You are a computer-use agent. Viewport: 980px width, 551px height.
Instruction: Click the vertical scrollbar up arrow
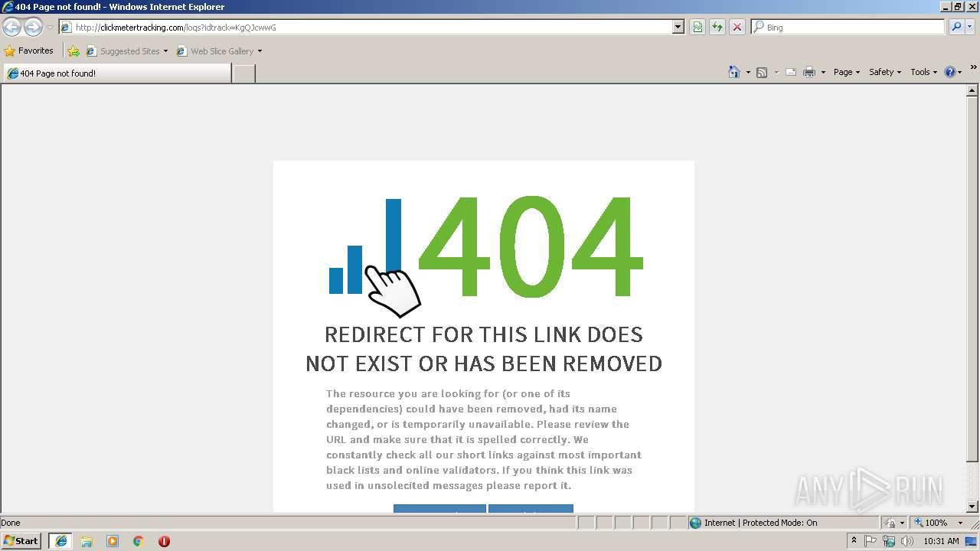(x=972, y=90)
